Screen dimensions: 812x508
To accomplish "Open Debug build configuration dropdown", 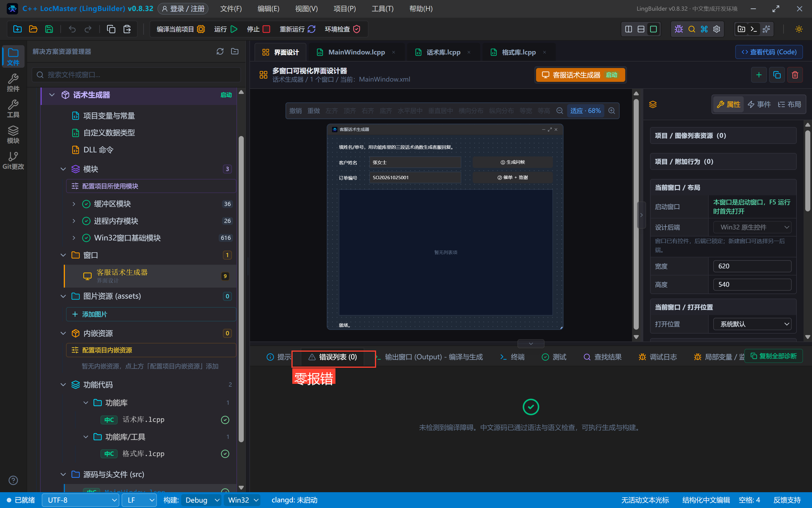I will [x=201, y=500].
